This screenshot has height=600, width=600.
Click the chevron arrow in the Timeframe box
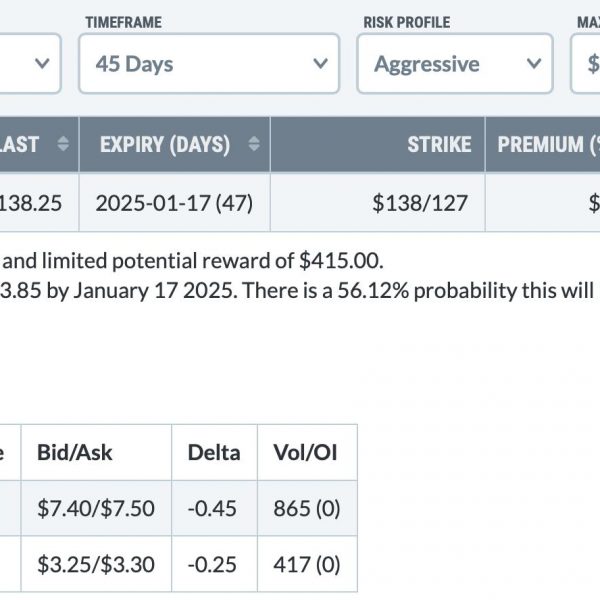pyautogui.click(x=320, y=63)
